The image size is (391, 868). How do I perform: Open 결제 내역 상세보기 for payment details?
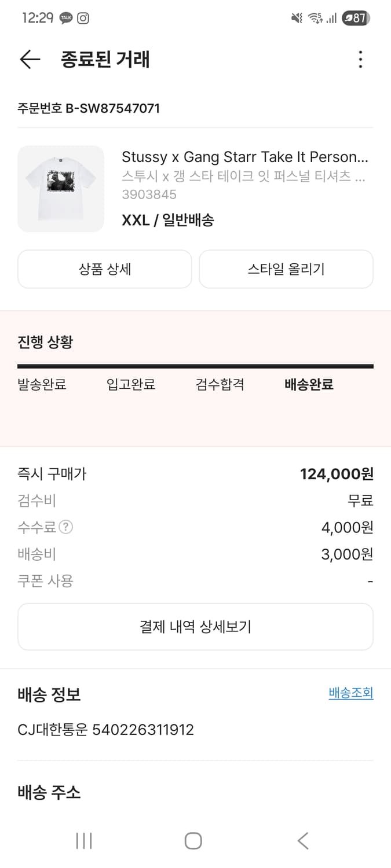[195, 626]
